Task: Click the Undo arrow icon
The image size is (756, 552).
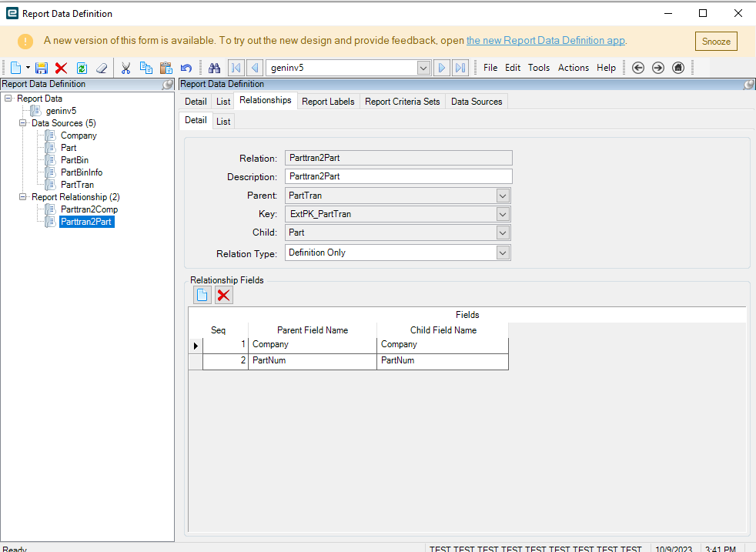Action: (x=186, y=68)
